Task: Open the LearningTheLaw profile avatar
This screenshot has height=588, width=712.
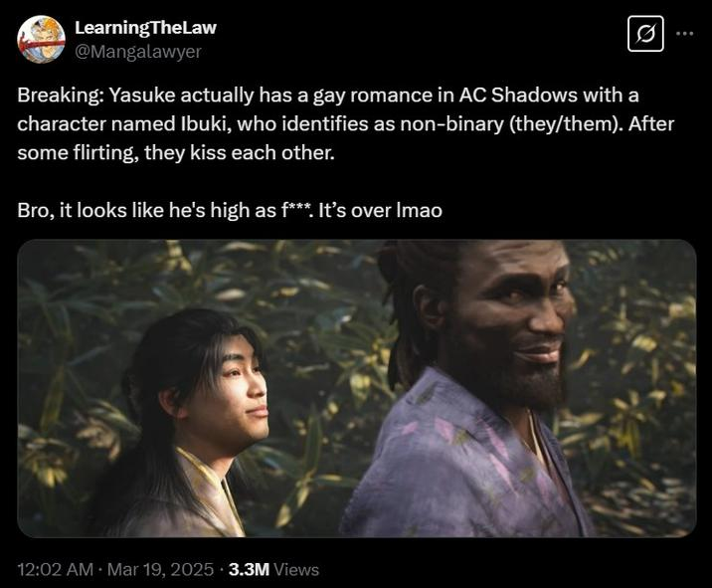Action: pos(41,40)
